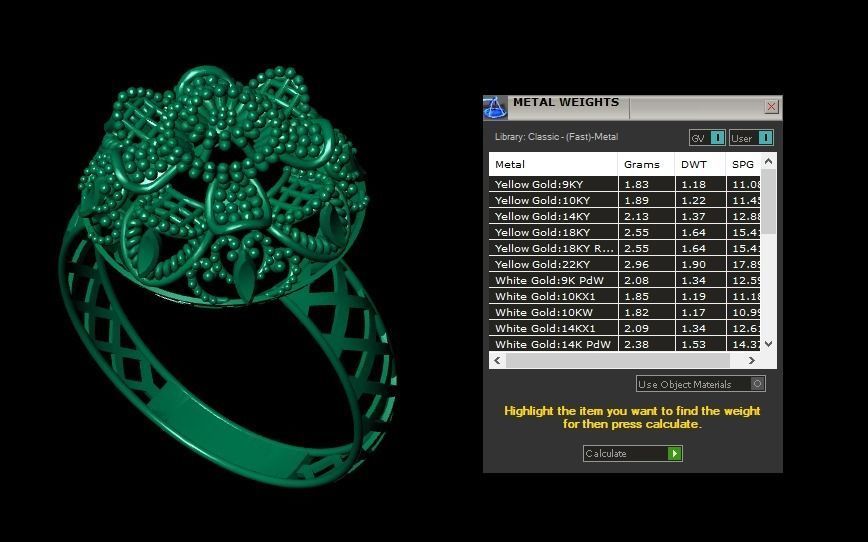Click the 2.38 grams value
This screenshot has height=542, width=868.
[x=636, y=344]
